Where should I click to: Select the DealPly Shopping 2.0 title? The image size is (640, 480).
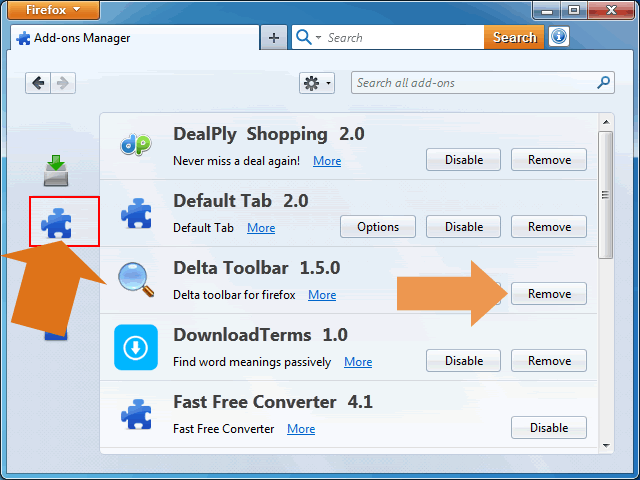pyautogui.click(x=269, y=134)
